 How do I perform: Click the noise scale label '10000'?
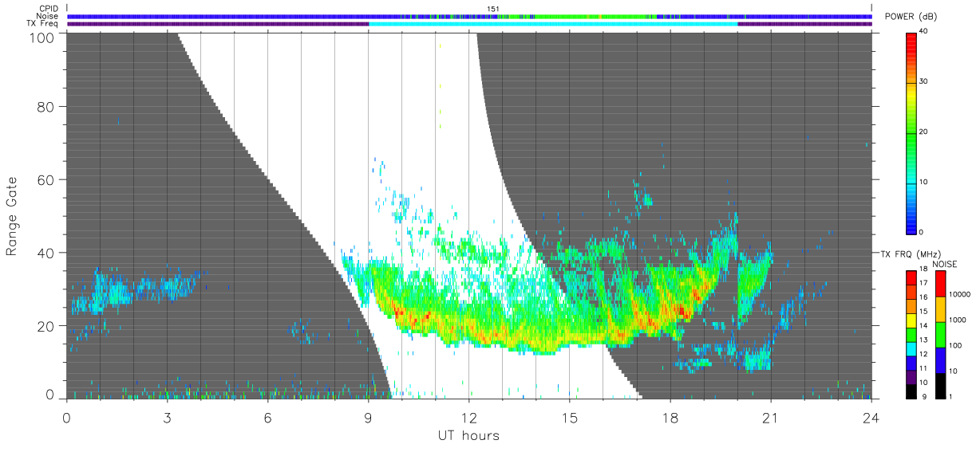tap(958, 294)
